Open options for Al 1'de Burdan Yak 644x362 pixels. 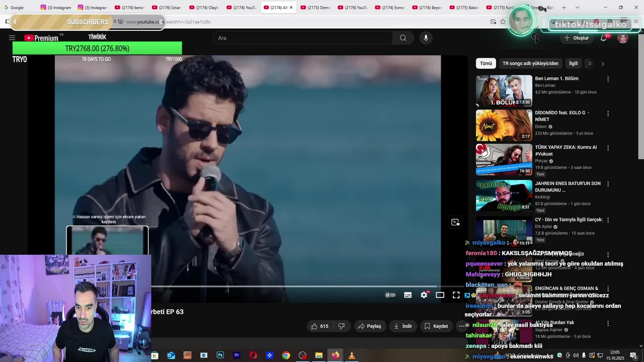[608, 323]
